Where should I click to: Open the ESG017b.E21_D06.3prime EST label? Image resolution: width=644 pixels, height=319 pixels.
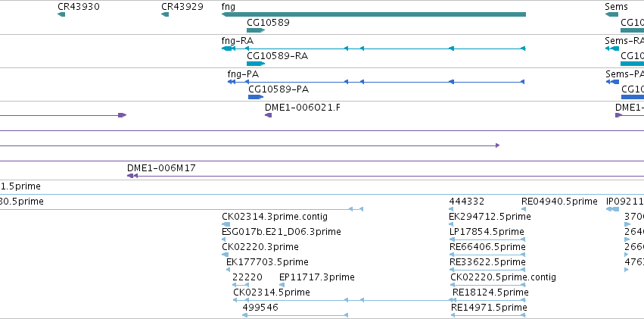pyautogui.click(x=282, y=231)
